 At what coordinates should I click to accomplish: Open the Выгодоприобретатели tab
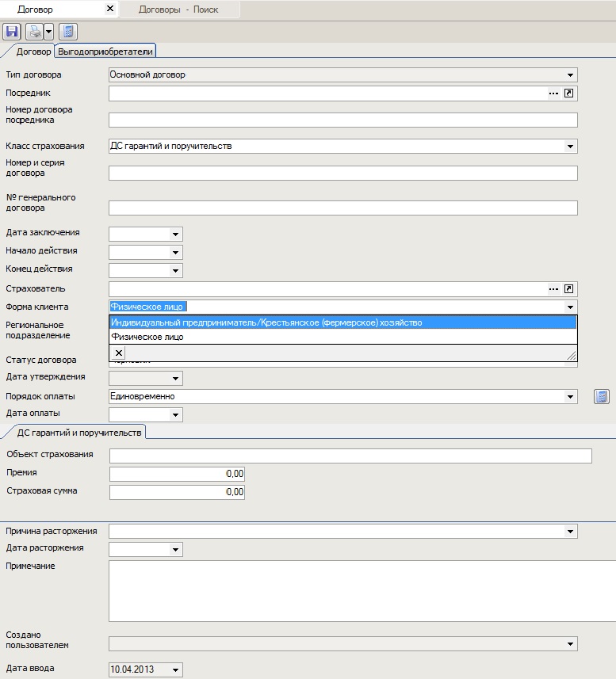click(106, 51)
